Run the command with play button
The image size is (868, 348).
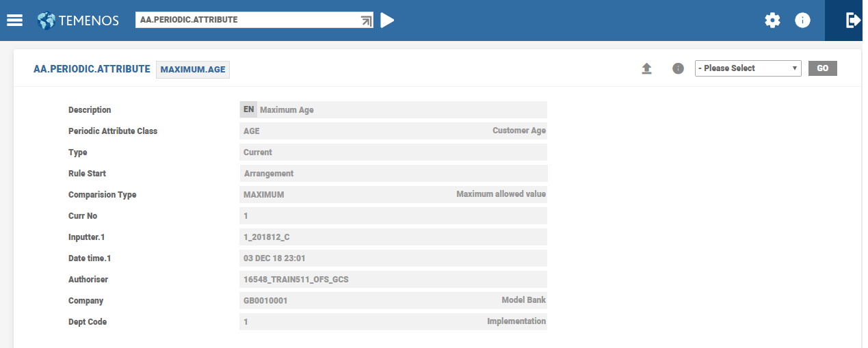click(387, 21)
